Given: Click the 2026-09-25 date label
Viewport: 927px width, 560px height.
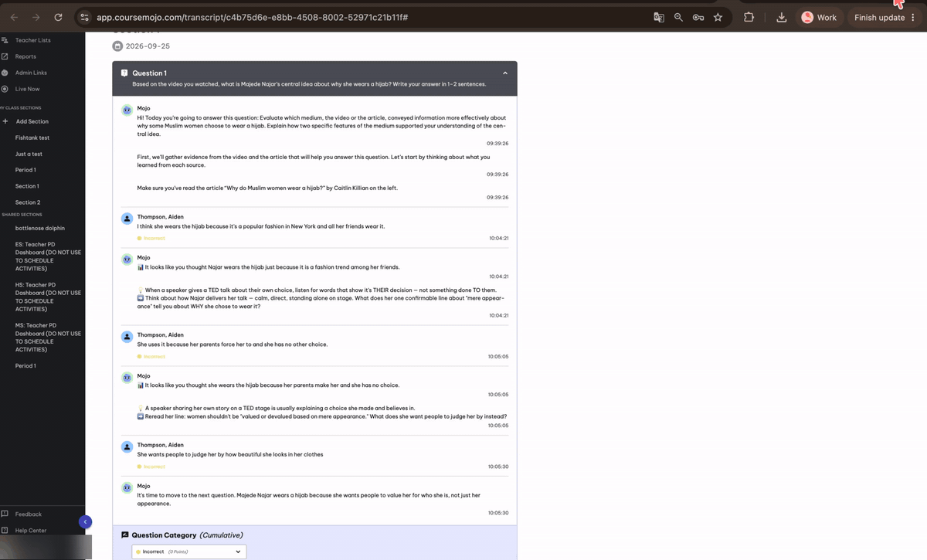Looking at the screenshot, I should tap(148, 46).
